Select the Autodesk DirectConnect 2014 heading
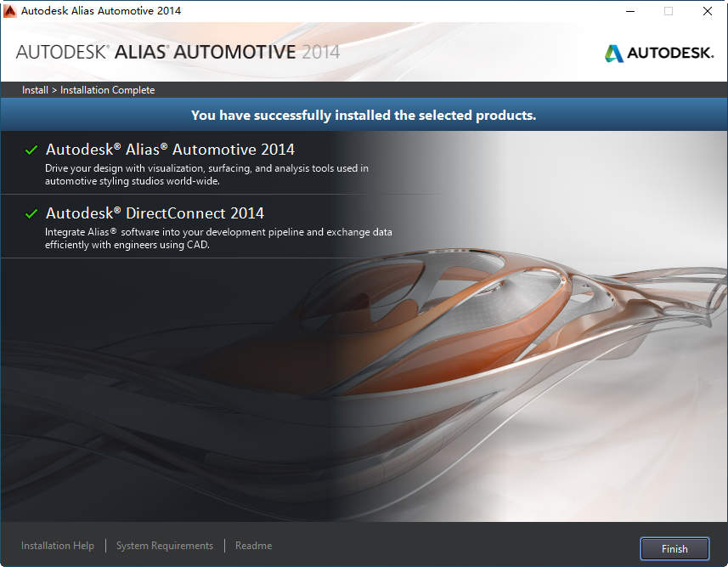Viewport: 728px width, 567px height. pyautogui.click(x=155, y=213)
